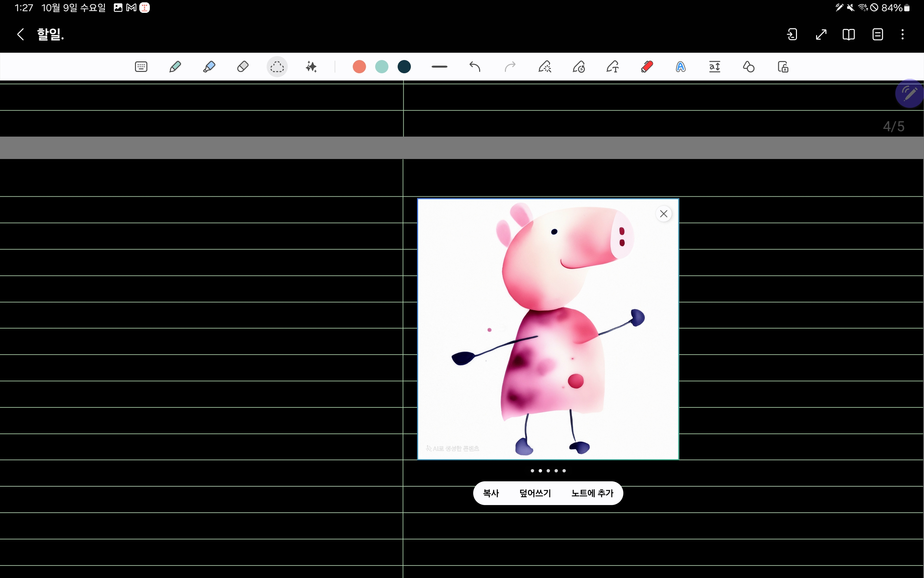924x578 pixels.
Task: Tap the gallery picture notification icon
Action: (118, 8)
